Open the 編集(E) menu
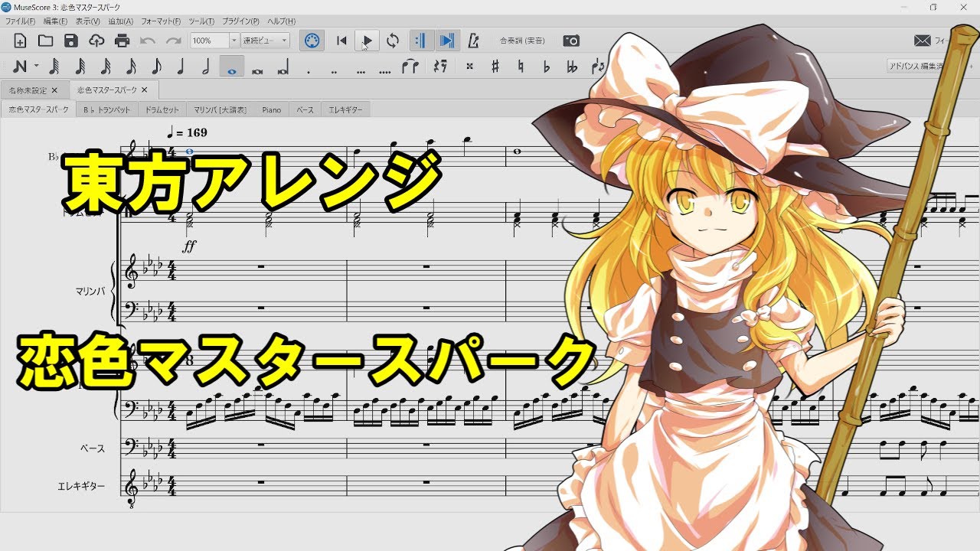The height and width of the screenshot is (551, 980). 55,21
